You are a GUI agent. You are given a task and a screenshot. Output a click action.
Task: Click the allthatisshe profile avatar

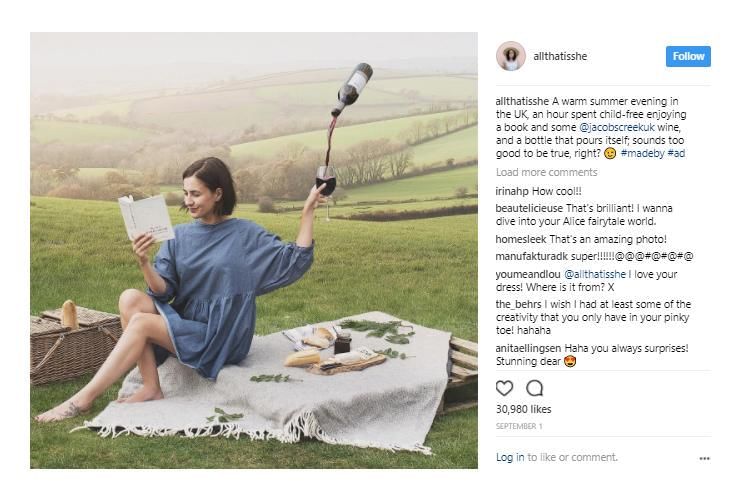point(511,56)
